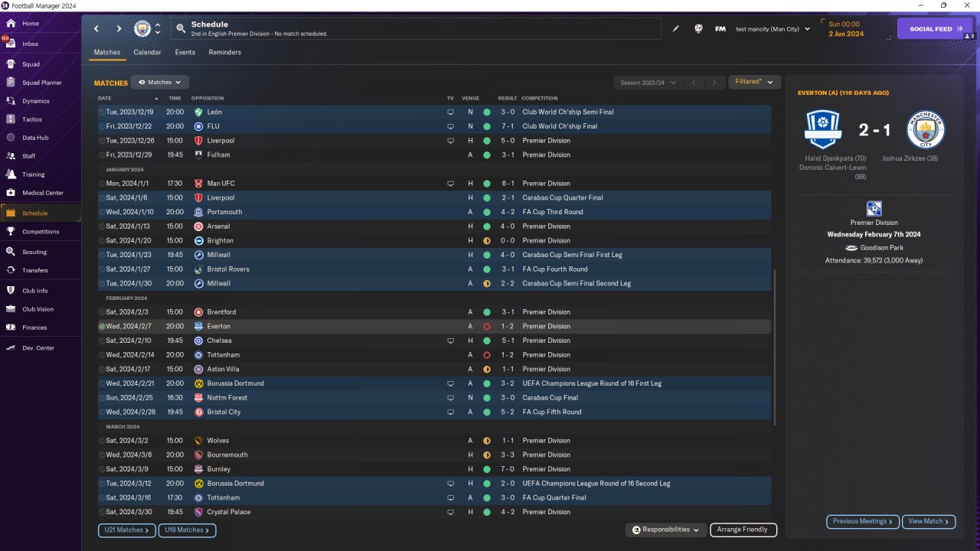Open the Transfers sidebar icon
Image resolution: width=980 pixels, height=551 pixels.
point(11,269)
